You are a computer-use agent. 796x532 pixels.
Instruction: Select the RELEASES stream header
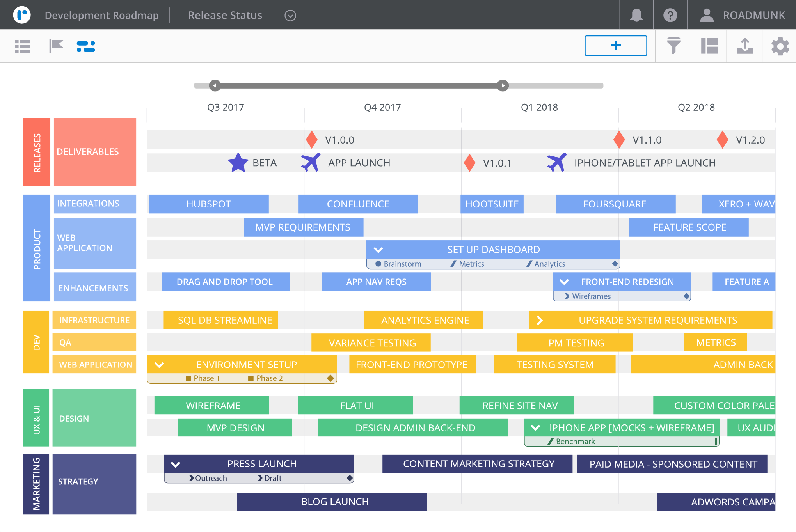[x=37, y=152]
